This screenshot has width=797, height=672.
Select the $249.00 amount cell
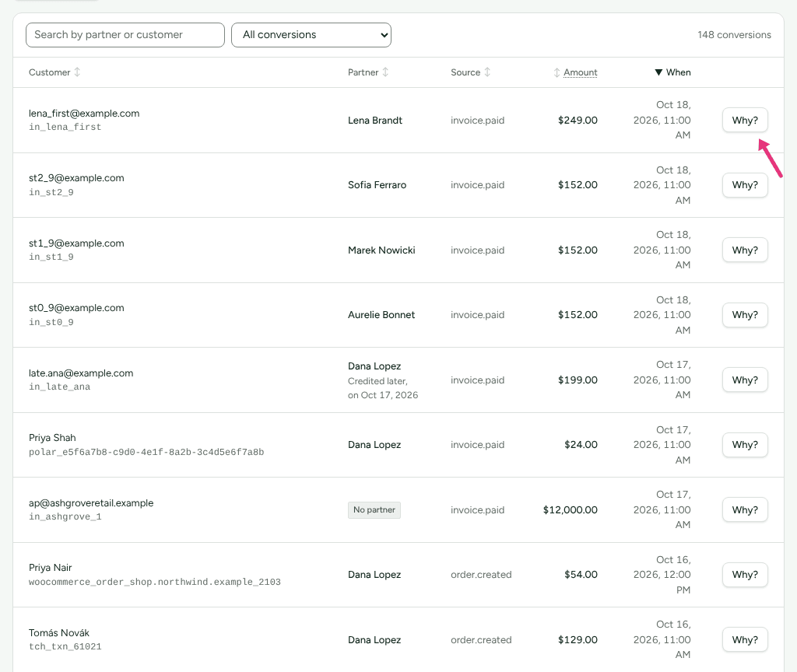(x=578, y=121)
